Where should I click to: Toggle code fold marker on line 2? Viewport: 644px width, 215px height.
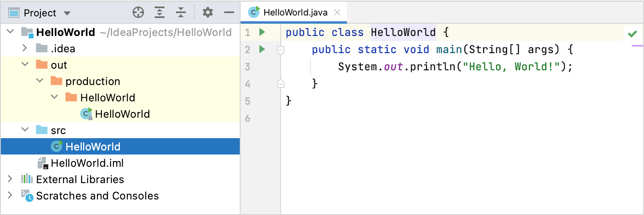[x=281, y=50]
